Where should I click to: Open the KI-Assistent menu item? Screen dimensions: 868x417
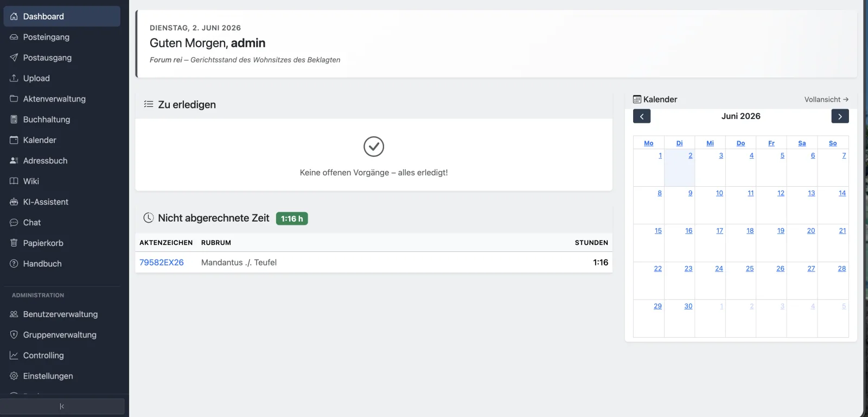[62, 202]
